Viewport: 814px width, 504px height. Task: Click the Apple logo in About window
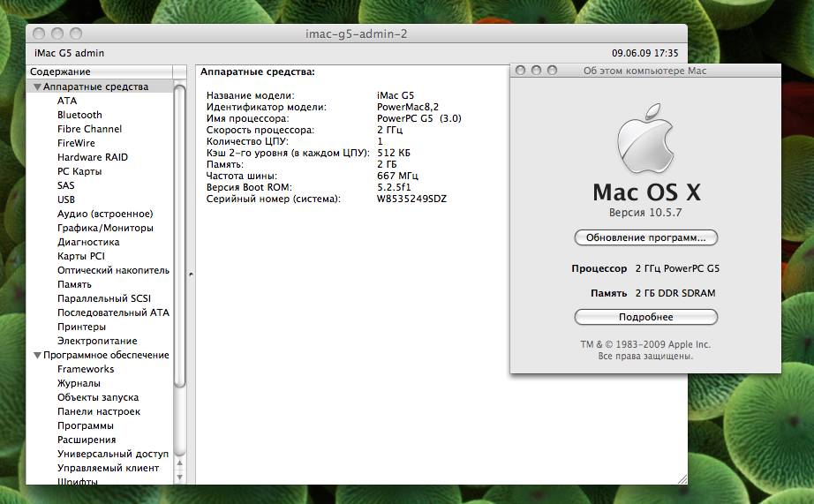pos(645,138)
